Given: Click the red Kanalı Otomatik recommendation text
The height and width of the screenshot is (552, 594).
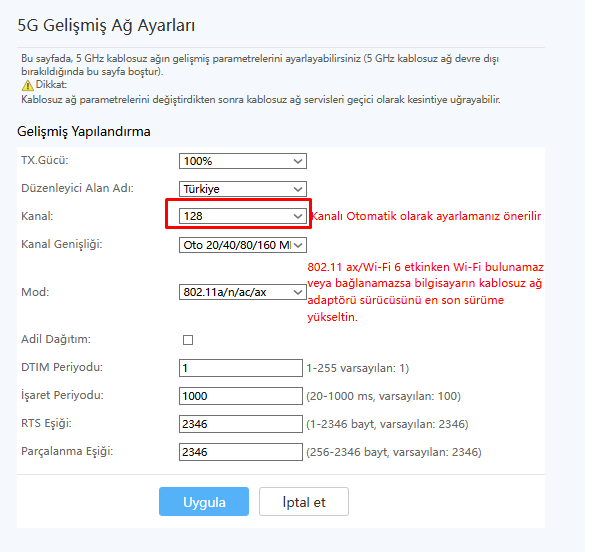Looking at the screenshot, I should [426, 216].
